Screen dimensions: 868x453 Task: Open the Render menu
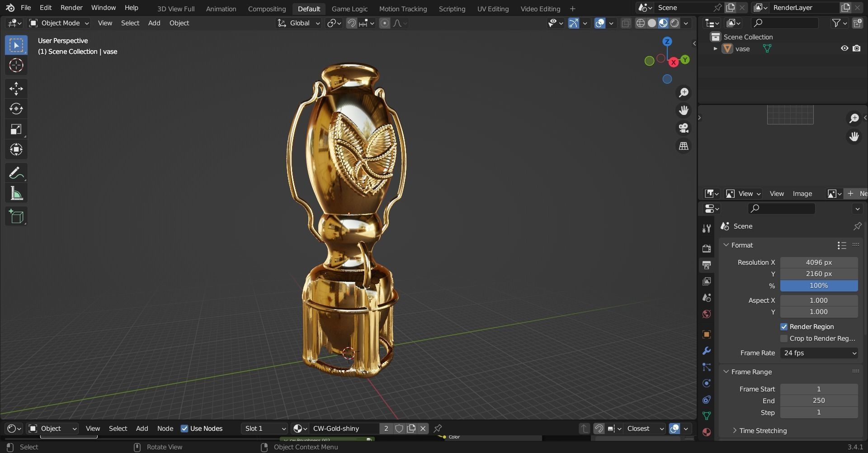[x=71, y=8]
